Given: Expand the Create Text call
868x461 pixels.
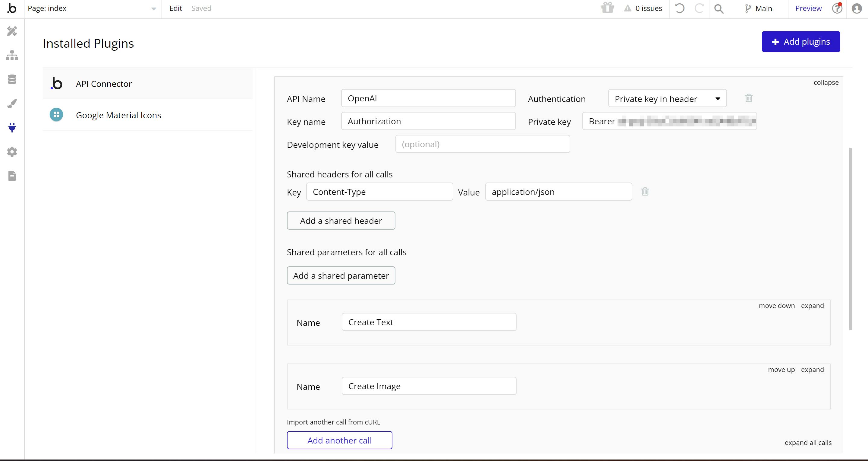Looking at the screenshot, I should [812, 306].
